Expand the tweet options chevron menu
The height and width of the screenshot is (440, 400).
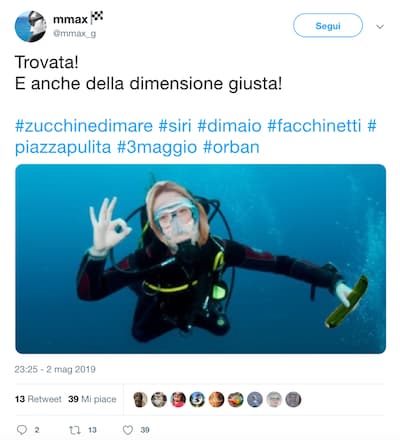point(380,27)
